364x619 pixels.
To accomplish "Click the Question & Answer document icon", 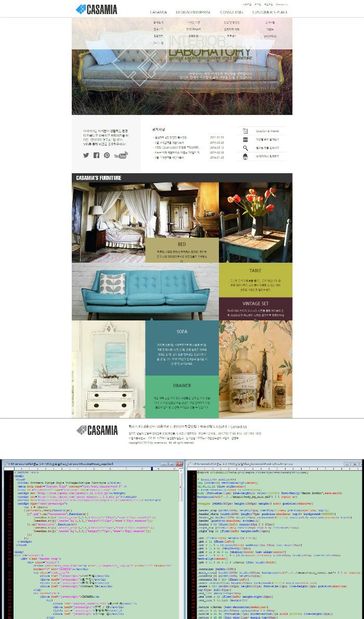I will coord(245,131).
